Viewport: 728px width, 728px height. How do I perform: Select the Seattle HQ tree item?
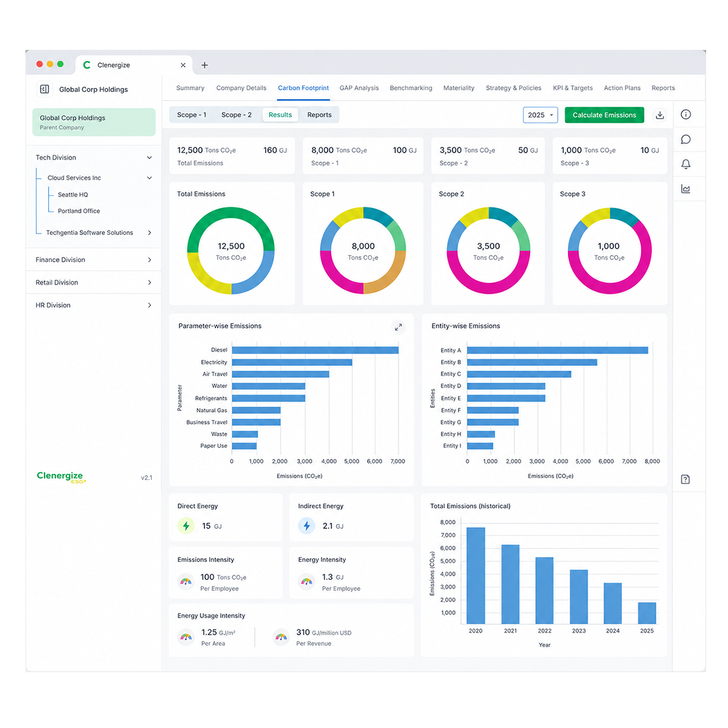click(73, 195)
